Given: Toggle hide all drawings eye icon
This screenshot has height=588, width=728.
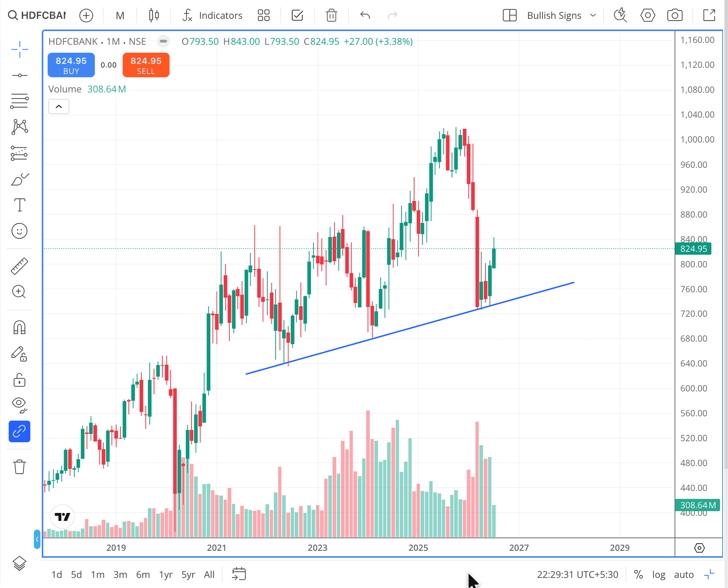Looking at the screenshot, I should (19, 405).
